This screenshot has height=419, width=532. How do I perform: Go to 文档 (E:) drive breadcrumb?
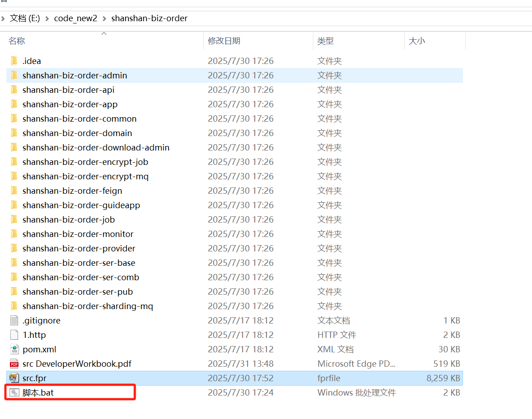pos(25,18)
